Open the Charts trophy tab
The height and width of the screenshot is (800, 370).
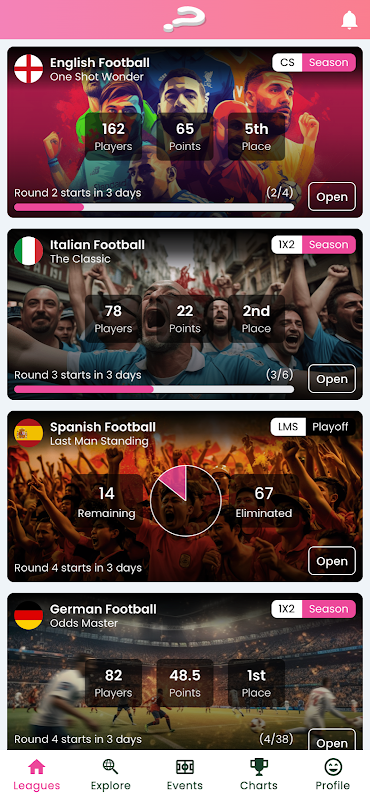tap(259, 774)
